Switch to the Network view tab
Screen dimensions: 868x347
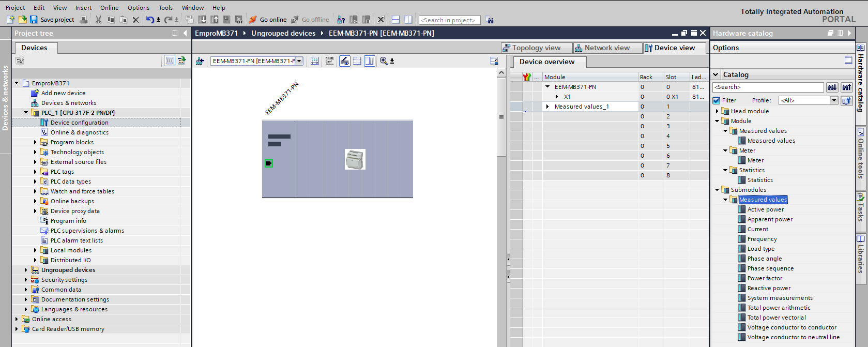tap(607, 48)
